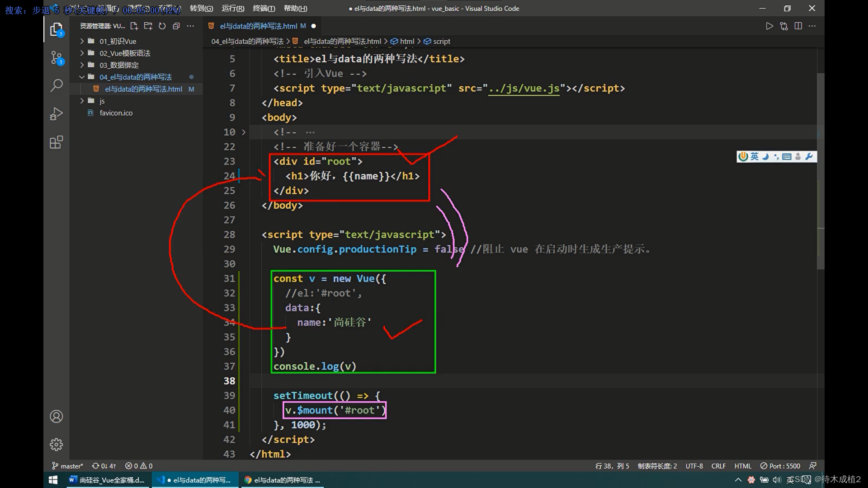Follow the ../js/vue.js link

[x=524, y=88]
